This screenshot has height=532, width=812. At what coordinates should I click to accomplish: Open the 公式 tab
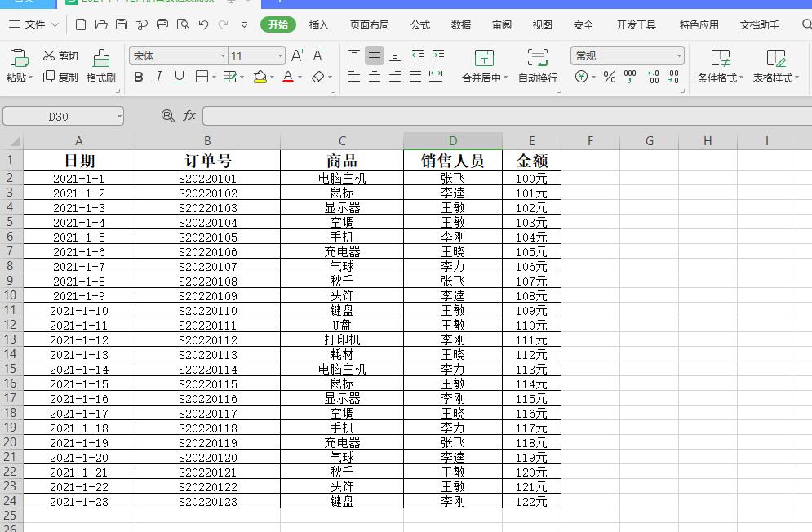tap(420, 24)
